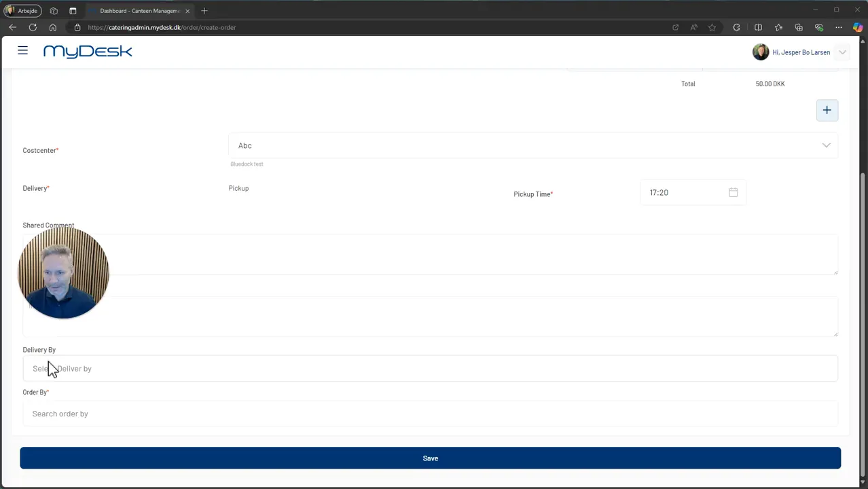Screen dimensions: 868x489
Task: Open the Copilot sidebar icon
Action: [x=858, y=27]
